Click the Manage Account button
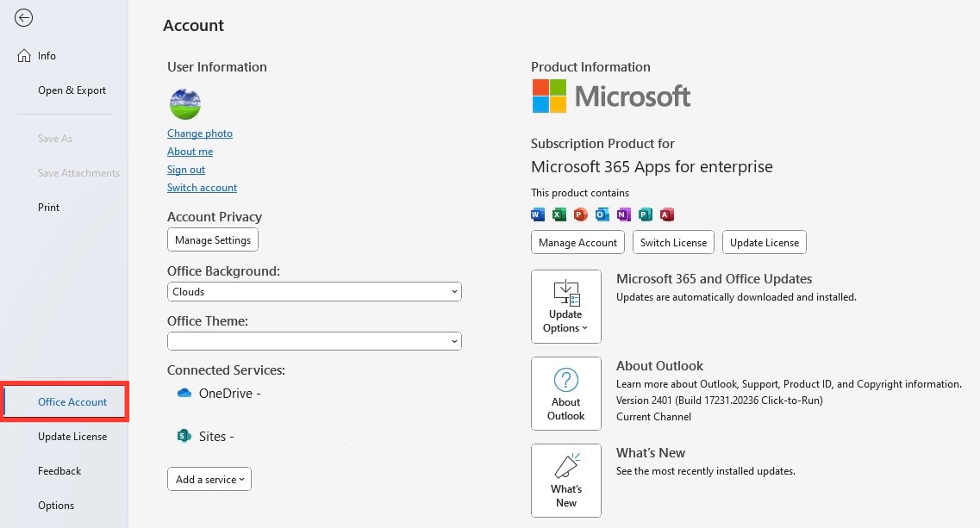 pyautogui.click(x=577, y=242)
